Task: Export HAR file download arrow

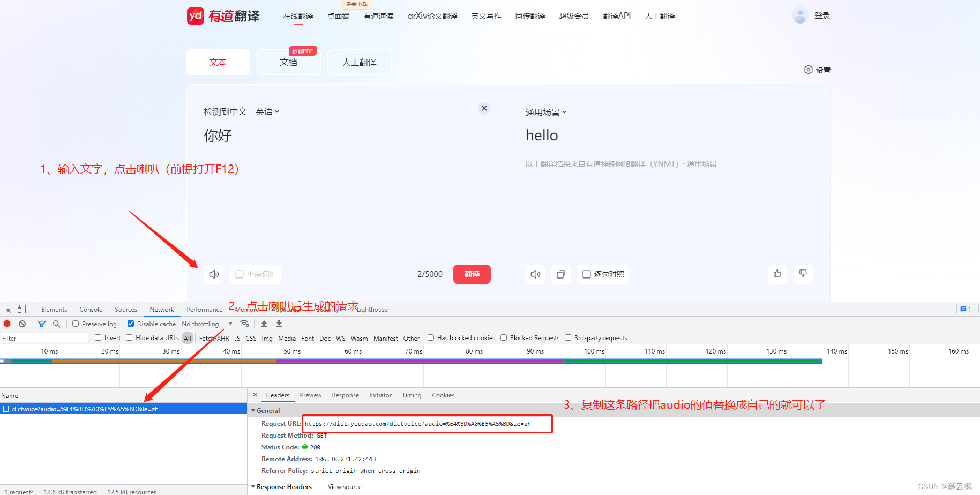Action: [279, 324]
